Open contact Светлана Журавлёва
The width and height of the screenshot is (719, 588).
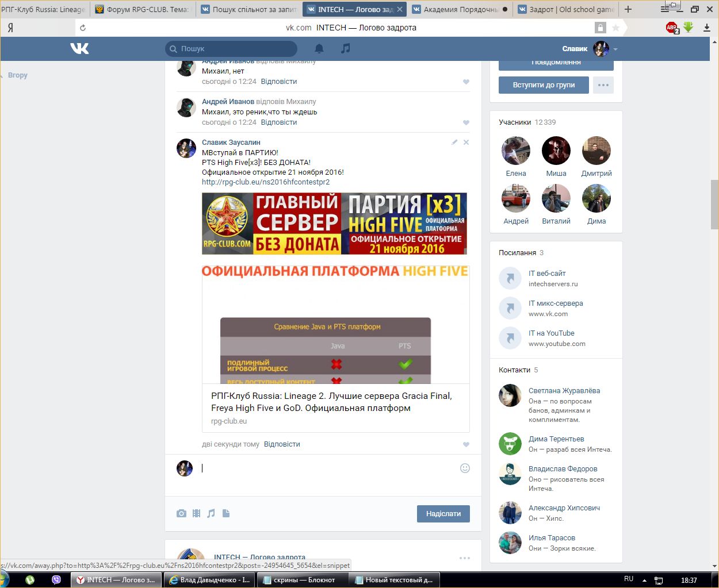click(x=564, y=391)
